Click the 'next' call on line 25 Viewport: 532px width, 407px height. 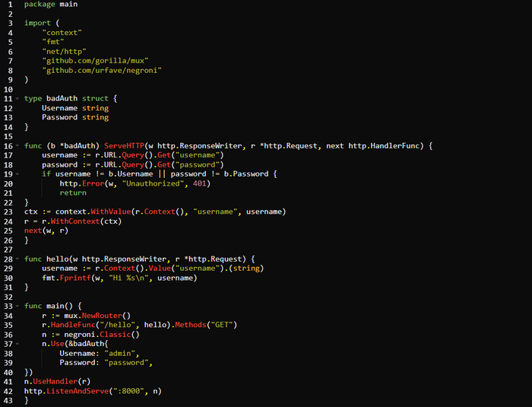pyautogui.click(x=33, y=231)
